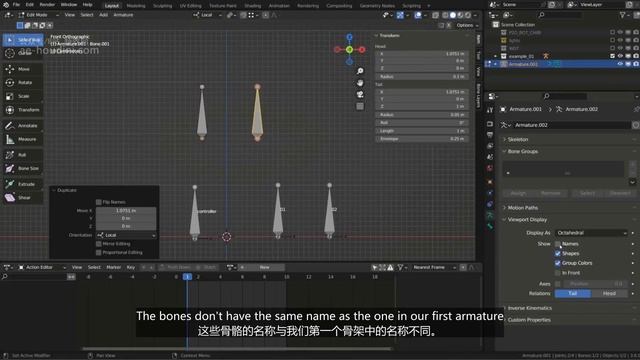Open the Tool properties tab icon
The width and height of the screenshot is (640, 360).
490,110
